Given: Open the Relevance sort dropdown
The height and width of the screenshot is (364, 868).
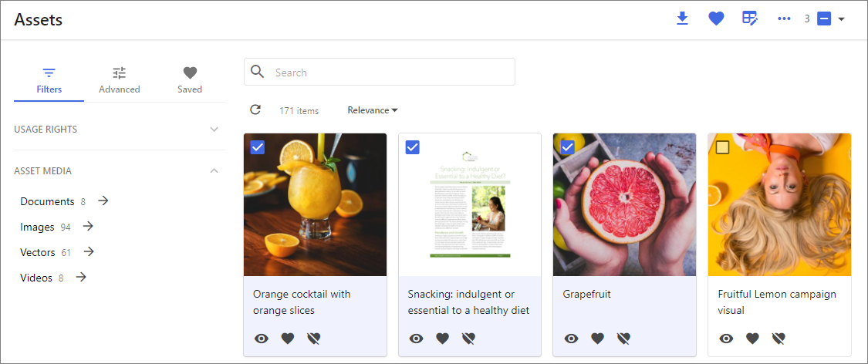Looking at the screenshot, I should click(373, 110).
